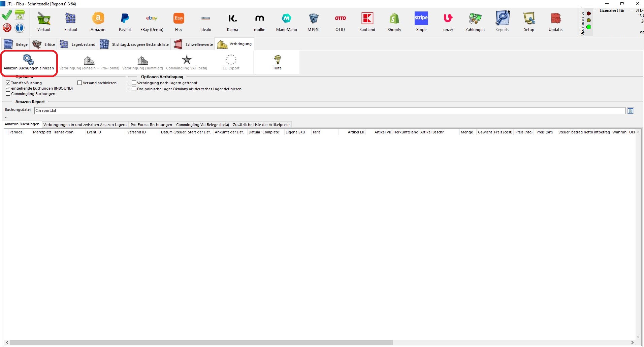The height and width of the screenshot is (347, 644).
Task: Disable the Transfer-Buchung checkbox
Action: (x=8, y=83)
